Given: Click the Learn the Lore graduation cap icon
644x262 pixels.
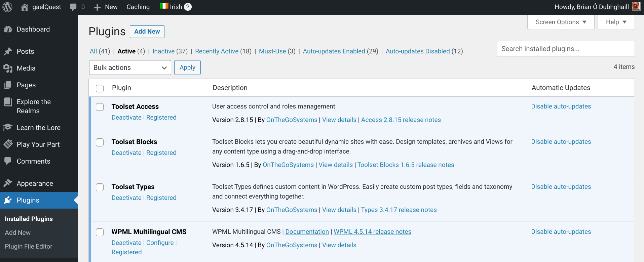Looking at the screenshot, I should [8, 128].
